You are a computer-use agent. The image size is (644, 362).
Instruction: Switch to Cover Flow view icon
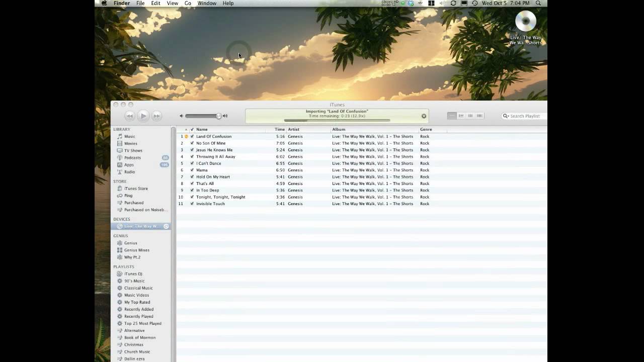479,116
